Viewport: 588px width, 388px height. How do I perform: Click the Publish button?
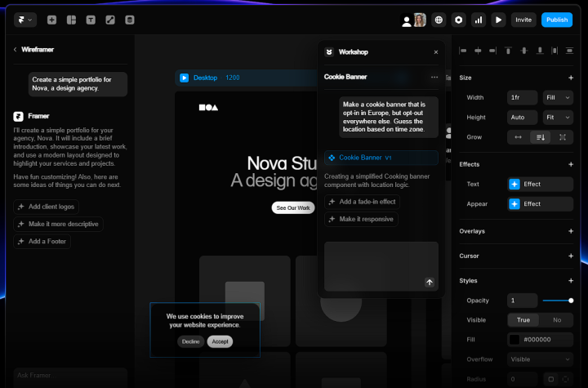(557, 20)
